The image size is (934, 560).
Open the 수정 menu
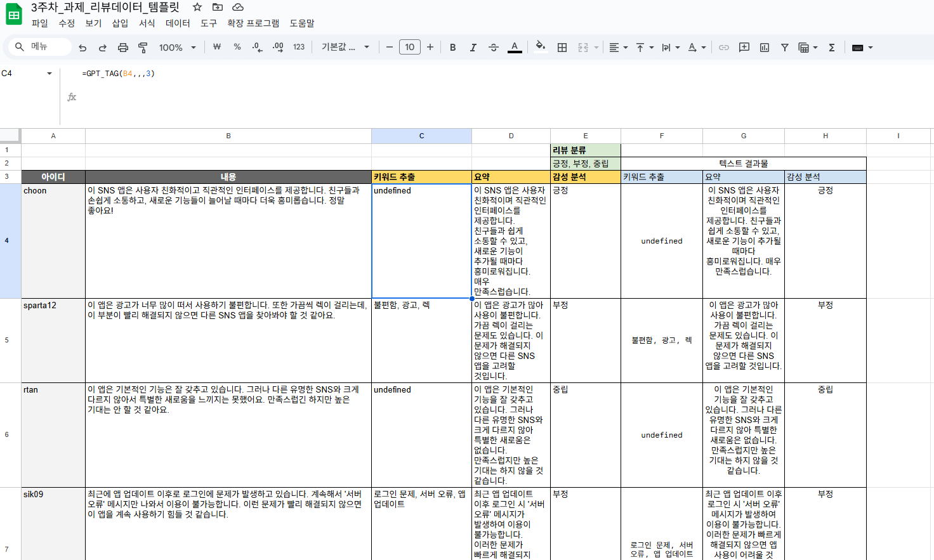click(x=67, y=23)
